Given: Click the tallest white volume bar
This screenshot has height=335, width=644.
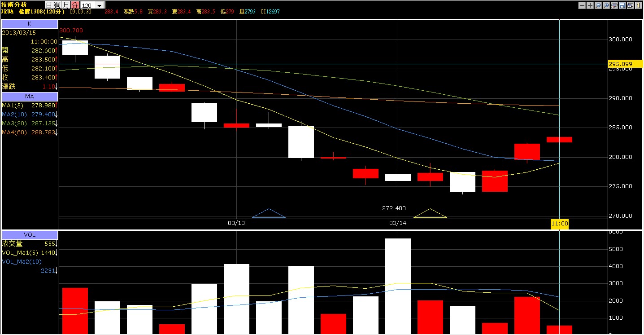Looking at the screenshot, I should [x=398, y=286].
